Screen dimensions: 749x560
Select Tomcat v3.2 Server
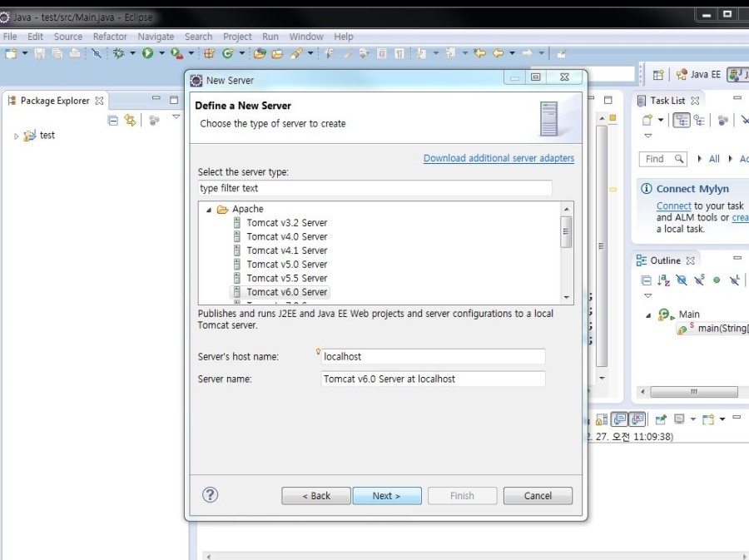tap(286, 223)
